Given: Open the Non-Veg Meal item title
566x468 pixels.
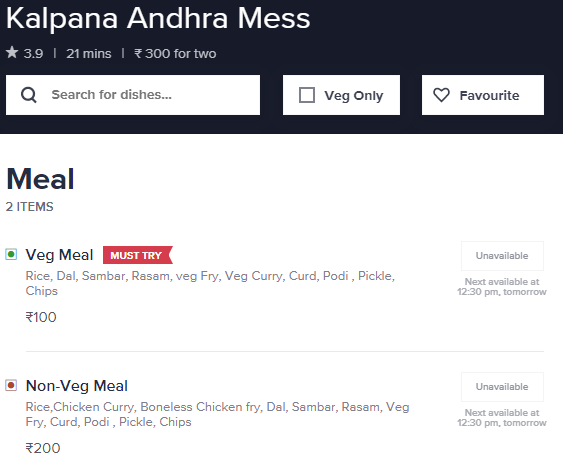Looking at the screenshot, I should [77, 386].
